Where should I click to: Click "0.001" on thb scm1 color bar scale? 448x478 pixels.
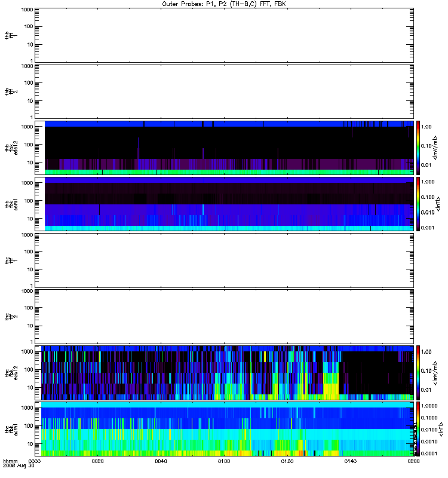pos(428,228)
